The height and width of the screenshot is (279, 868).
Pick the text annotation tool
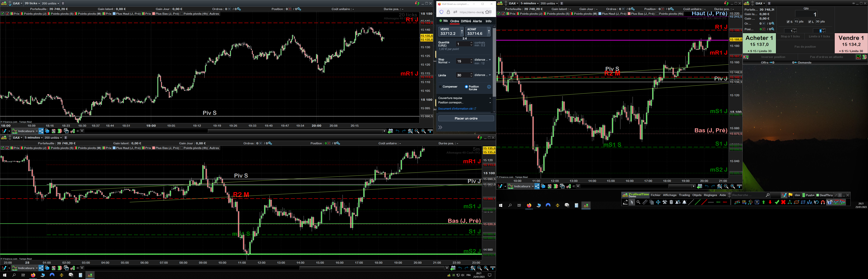coord(757,202)
